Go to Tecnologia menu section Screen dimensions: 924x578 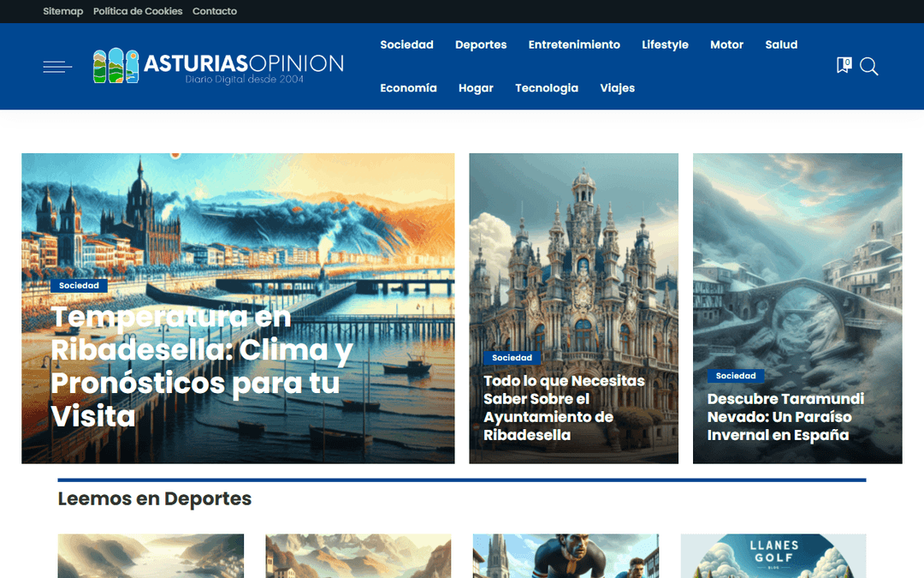point(546,88)
